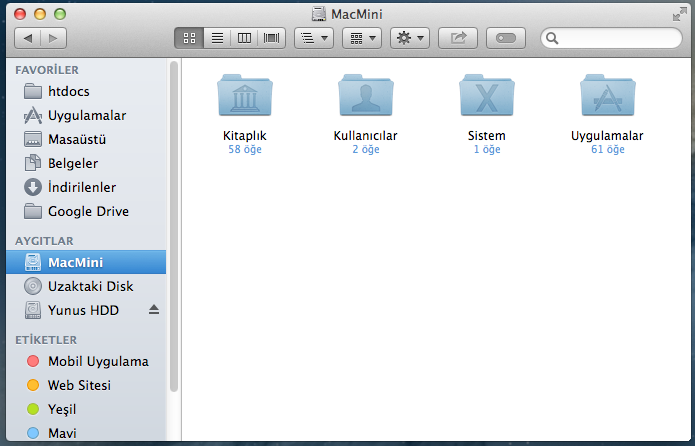Screen dimensions: 695x446
Task: Filter by the Mavi blue tag
Action: pyautogui.click(x=86, y=433)
